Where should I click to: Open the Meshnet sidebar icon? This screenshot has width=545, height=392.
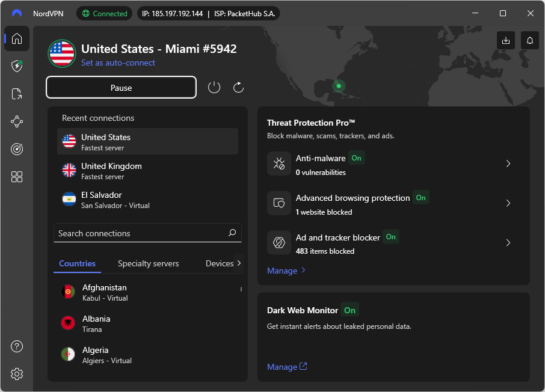[17, 121]
